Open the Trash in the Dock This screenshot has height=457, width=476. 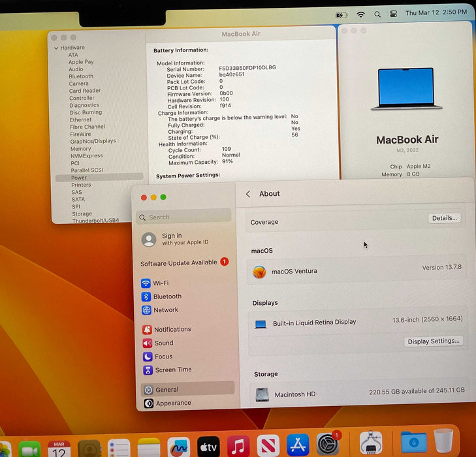443,440
